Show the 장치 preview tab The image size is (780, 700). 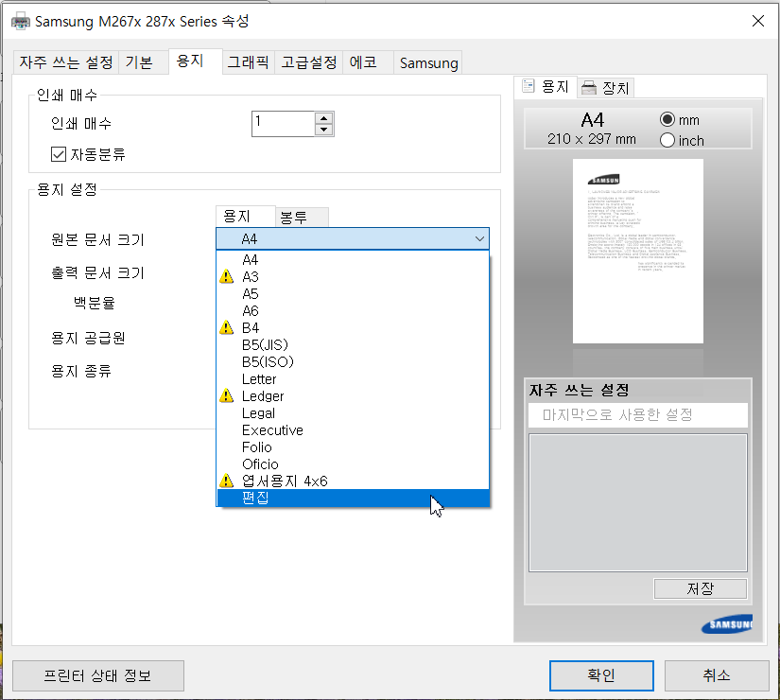tap(606, 88)
